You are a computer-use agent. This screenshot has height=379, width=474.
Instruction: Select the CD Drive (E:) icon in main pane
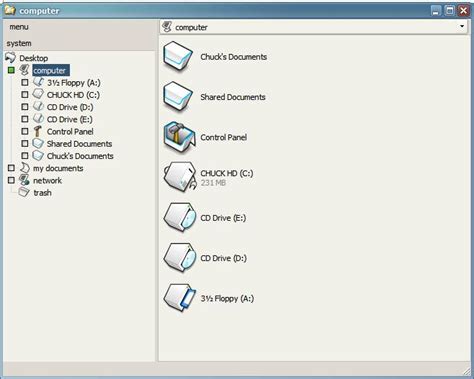pyautogui.click(x=180, y=217)
